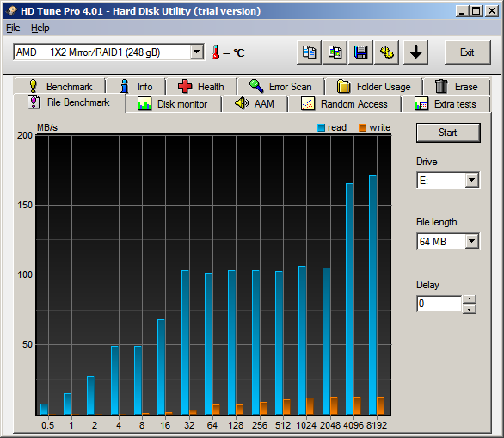504x438 pixels.
Task: Open the options gear icon
Action: [387, 52]
